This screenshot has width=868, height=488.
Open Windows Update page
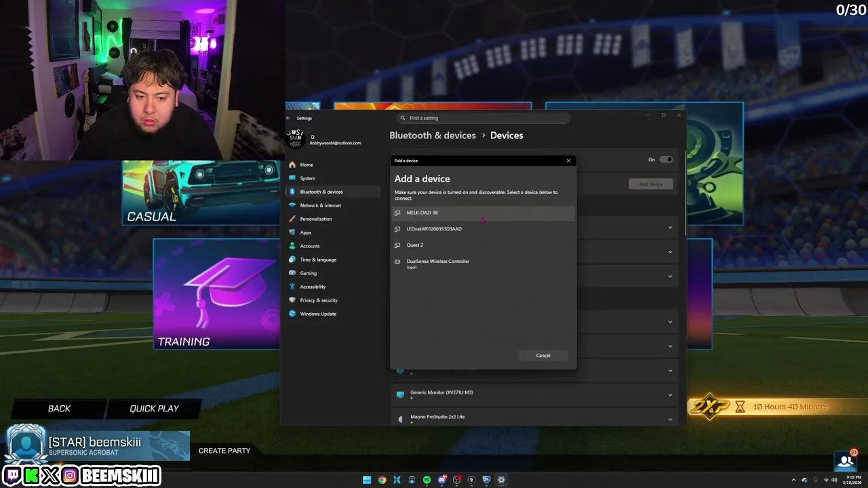333,314
